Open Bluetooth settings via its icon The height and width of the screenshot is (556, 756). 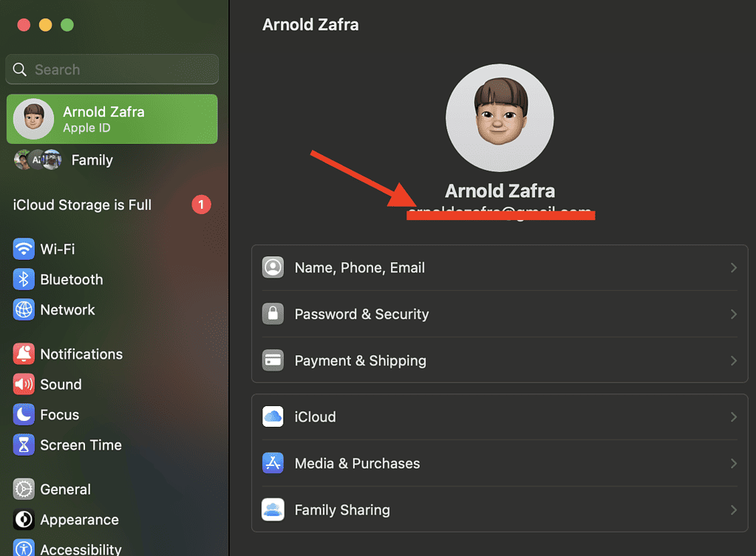click(x=24, y=279)
